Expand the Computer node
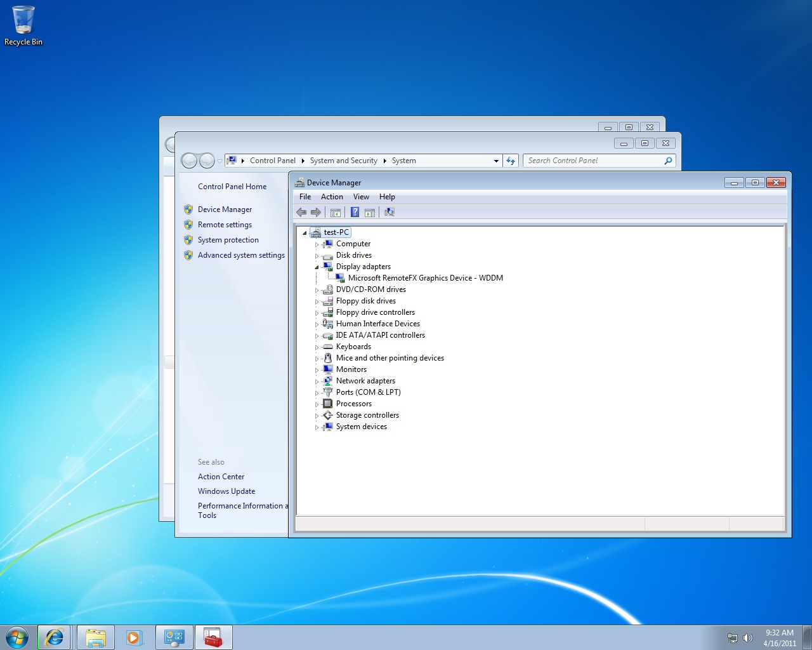812x650 pixels. click(x=317, y=244)
